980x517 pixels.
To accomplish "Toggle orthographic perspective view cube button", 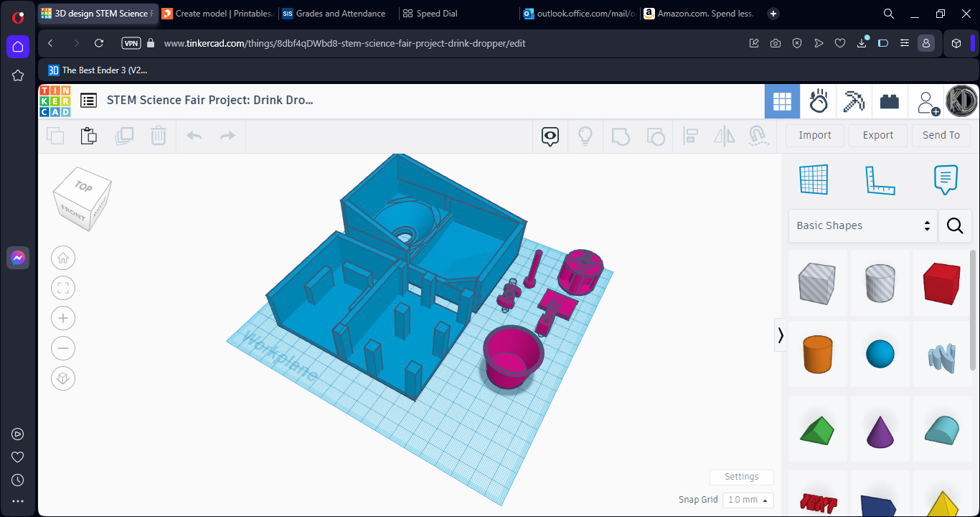I will [63, 378].
